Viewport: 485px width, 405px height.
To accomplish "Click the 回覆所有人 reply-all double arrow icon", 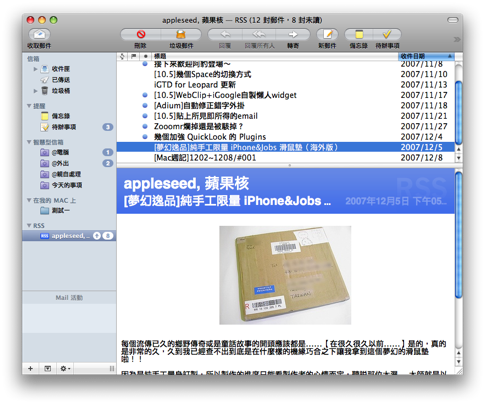I will 259,34.
